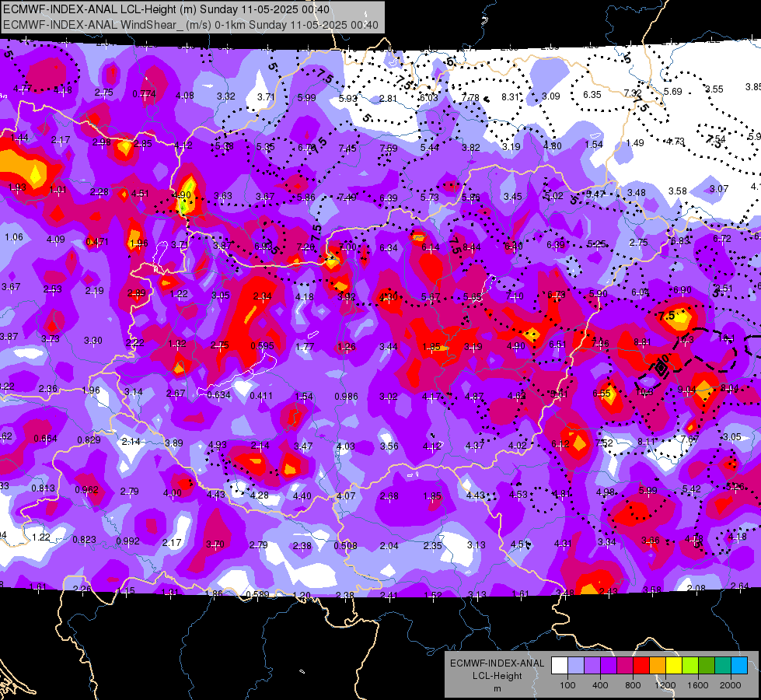Click the grid value 7.59
Screen dimensions: 761x700
(389, 148)
